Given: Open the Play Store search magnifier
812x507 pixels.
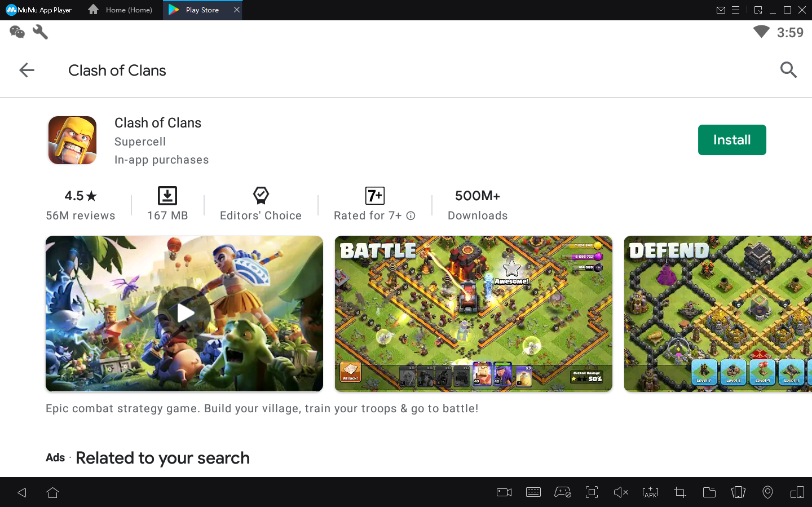Looking at the screenshot, I should click(788, 70).
